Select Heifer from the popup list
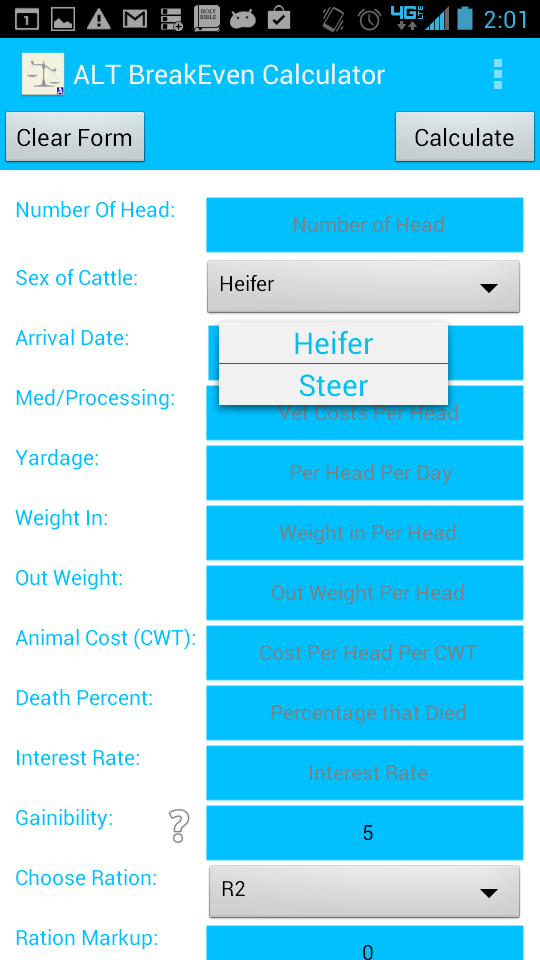The image size is (540, 960). point(333,343)
